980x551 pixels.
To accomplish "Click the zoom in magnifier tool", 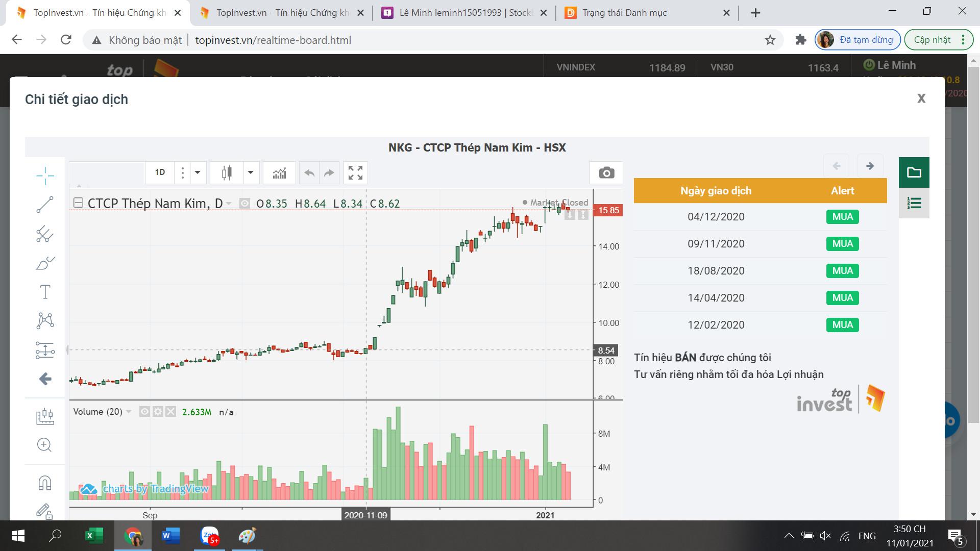I will (x=45, y=445).
